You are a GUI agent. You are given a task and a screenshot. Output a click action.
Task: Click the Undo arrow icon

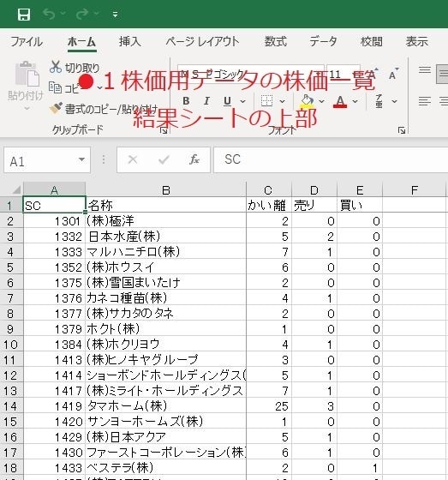[49, 14]
